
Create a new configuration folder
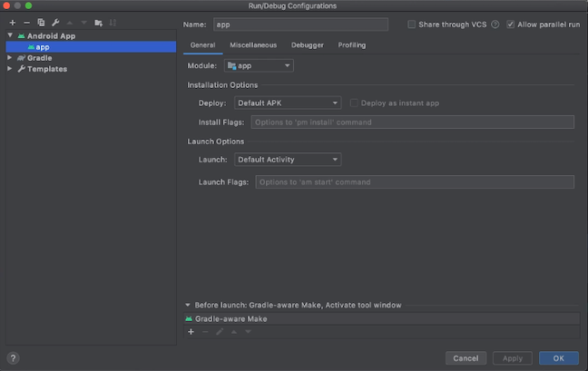pyautogui.click(x=98, y=22)
